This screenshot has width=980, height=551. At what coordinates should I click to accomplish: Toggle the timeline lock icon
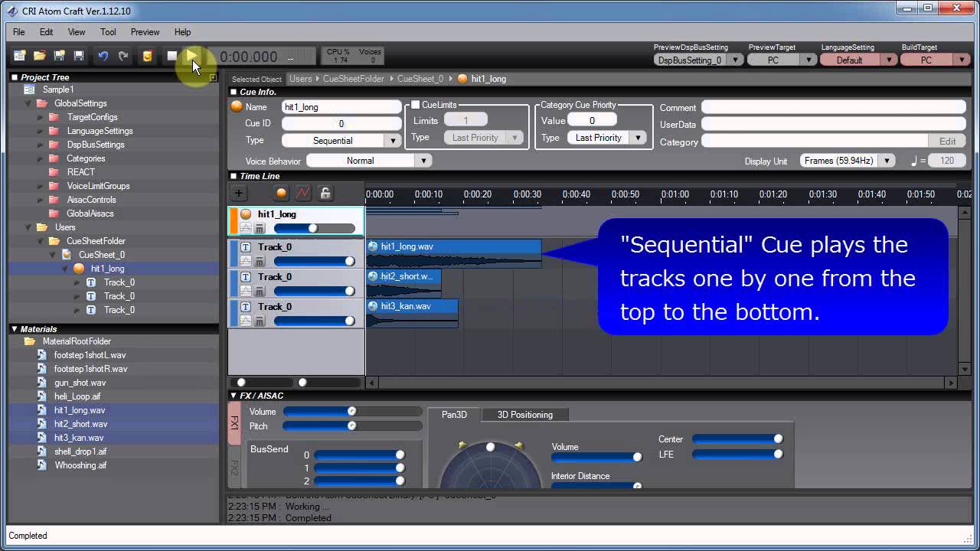click(325, 194)
